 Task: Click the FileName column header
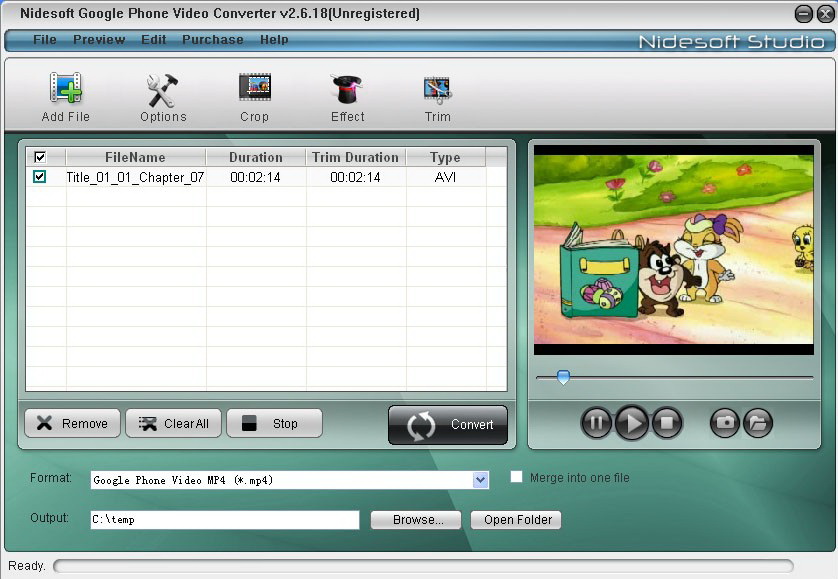click(x=136, y=157)
